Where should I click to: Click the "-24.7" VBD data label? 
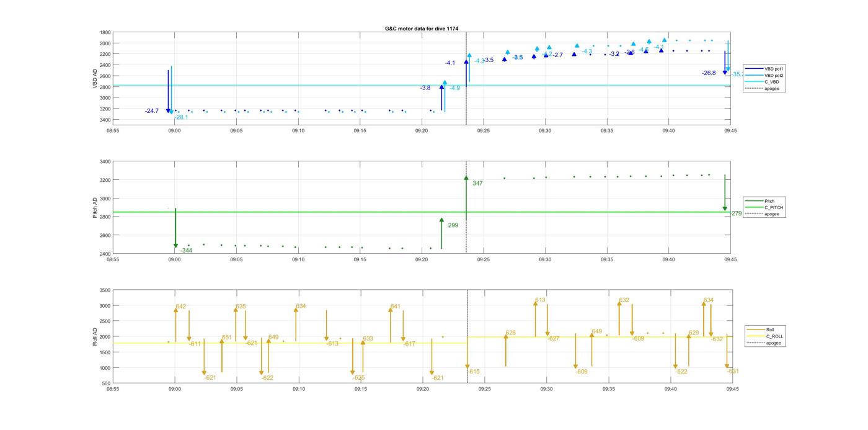152,111
